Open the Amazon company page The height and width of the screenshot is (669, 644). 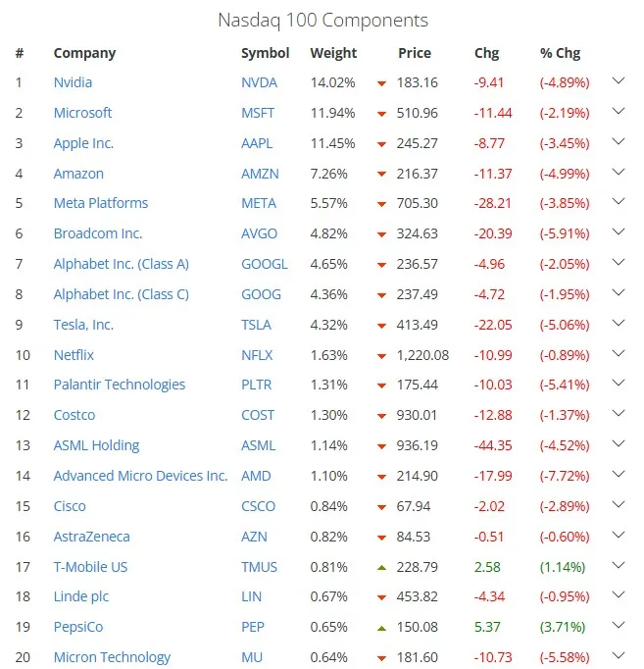click(78, 174)
